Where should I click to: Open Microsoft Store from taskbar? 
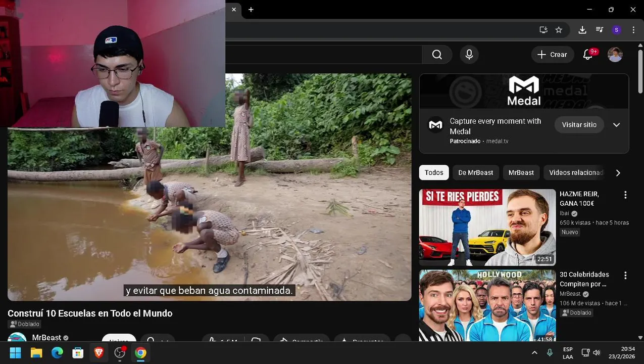coord(78,353)
